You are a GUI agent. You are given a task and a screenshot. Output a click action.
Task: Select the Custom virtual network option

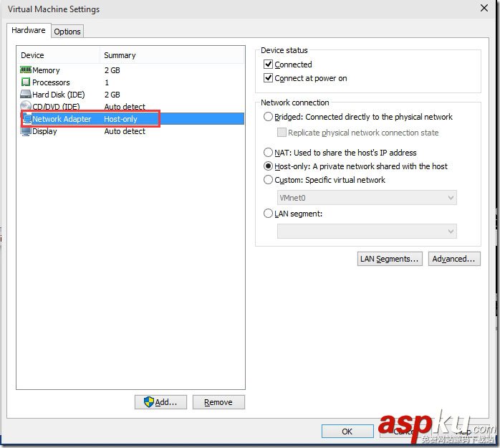(x=268, y=180)
